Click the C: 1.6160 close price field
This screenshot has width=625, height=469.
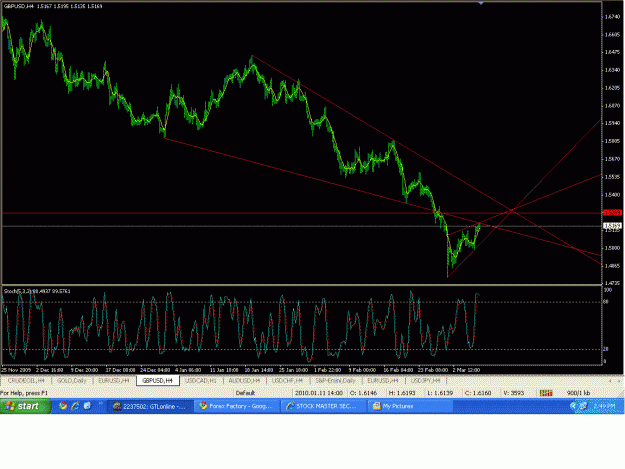click(x=478, y=393)
